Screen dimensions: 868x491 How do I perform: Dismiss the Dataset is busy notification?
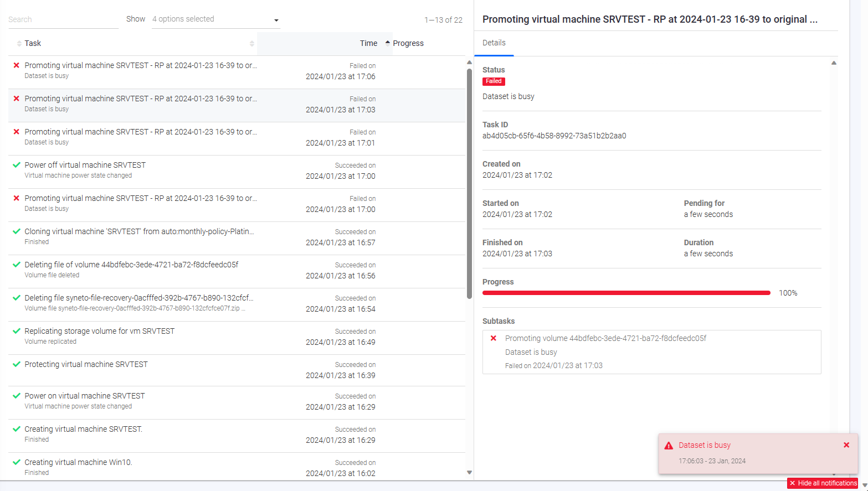(846, 445)
